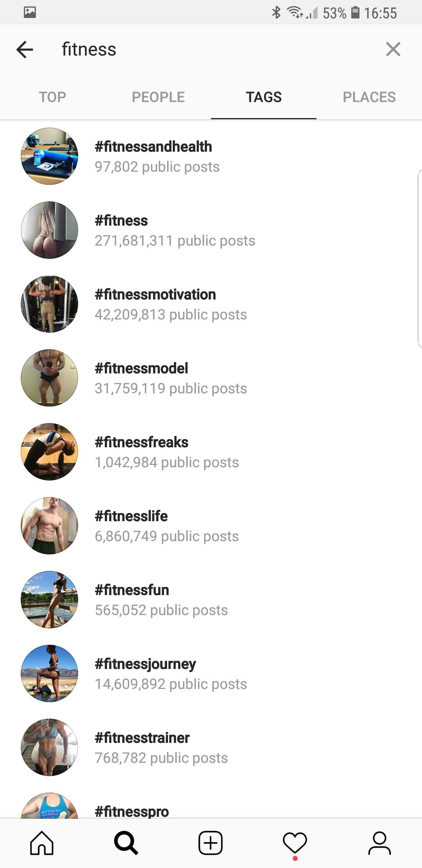Screen dimensions: 422x868
Task: Tap the image notification icon in status bar
Action: [x=30, y=13]
